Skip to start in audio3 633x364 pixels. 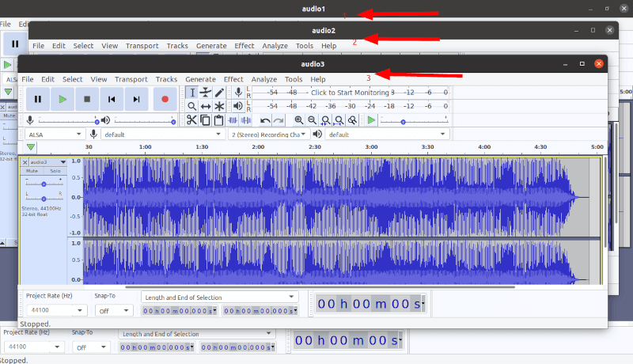[112, 99]
